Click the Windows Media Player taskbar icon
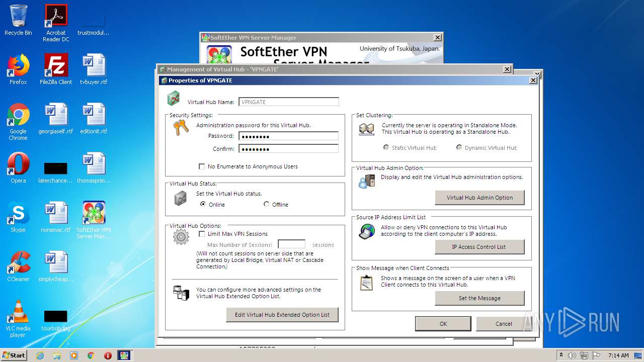The image size is (644, 362). [74, 355]
